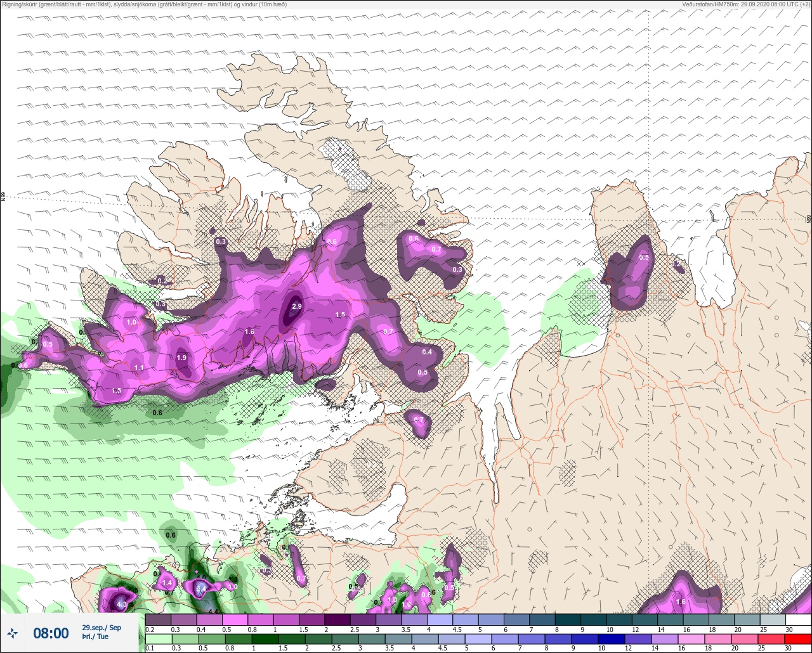
Task: Click the 2.9 precipitation peak value on map
Action: coord(297,307)
